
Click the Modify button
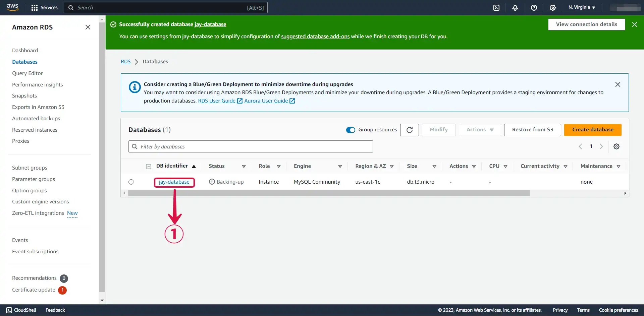(439, 130)
